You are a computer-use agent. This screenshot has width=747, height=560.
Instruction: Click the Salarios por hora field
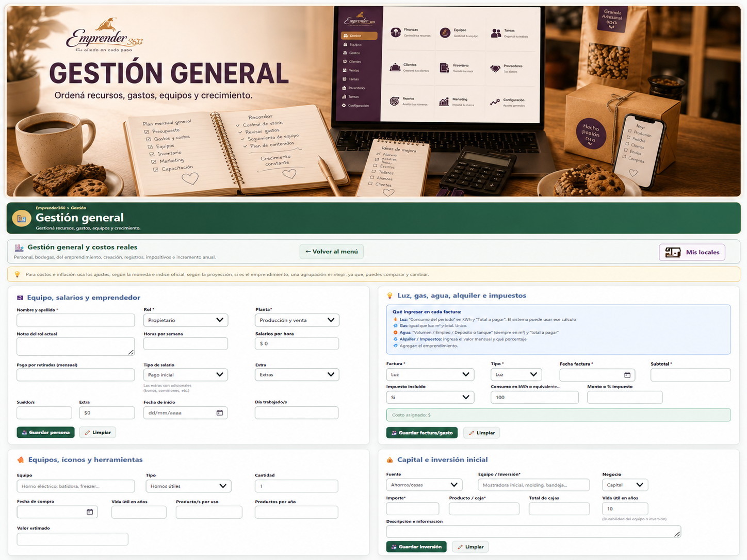point(297,344)
